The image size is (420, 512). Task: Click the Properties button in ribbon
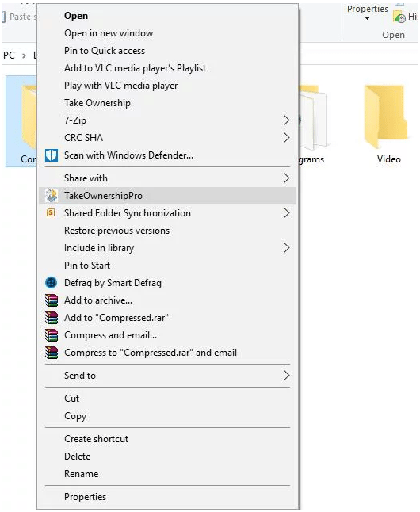[x=368, y=12]
